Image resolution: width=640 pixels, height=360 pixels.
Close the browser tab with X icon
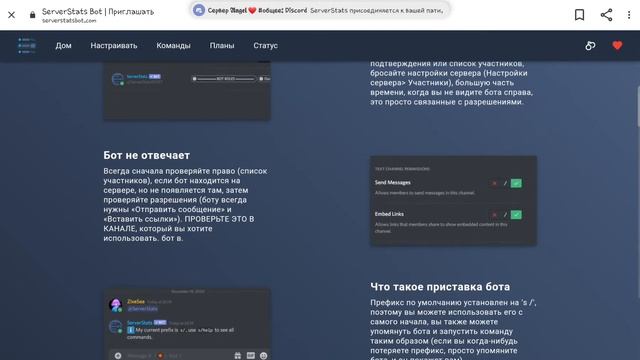pyautogui.click(x=11, y=15)
